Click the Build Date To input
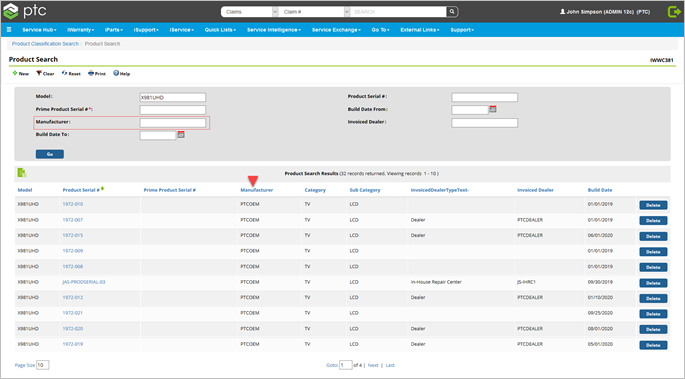Screen dimensions: 685x379 coord(158,135)
